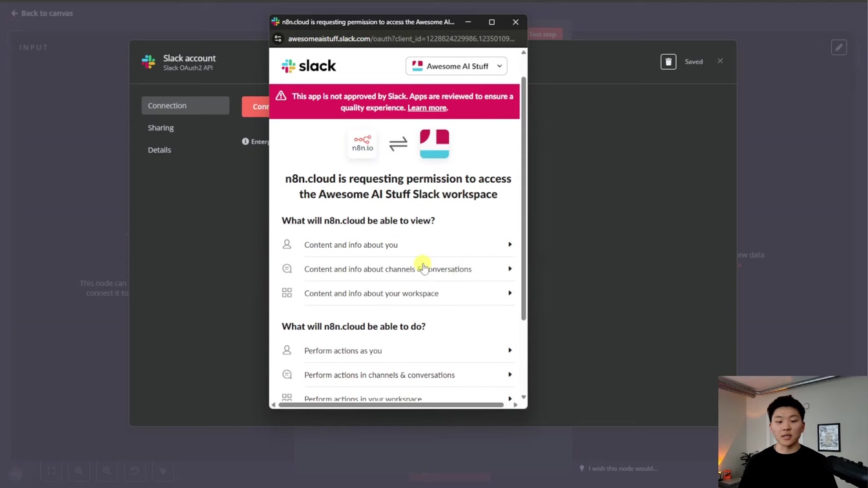Click the scroll up arrow of popup scrollbar

pyautogui.click(x=524, y=52)
